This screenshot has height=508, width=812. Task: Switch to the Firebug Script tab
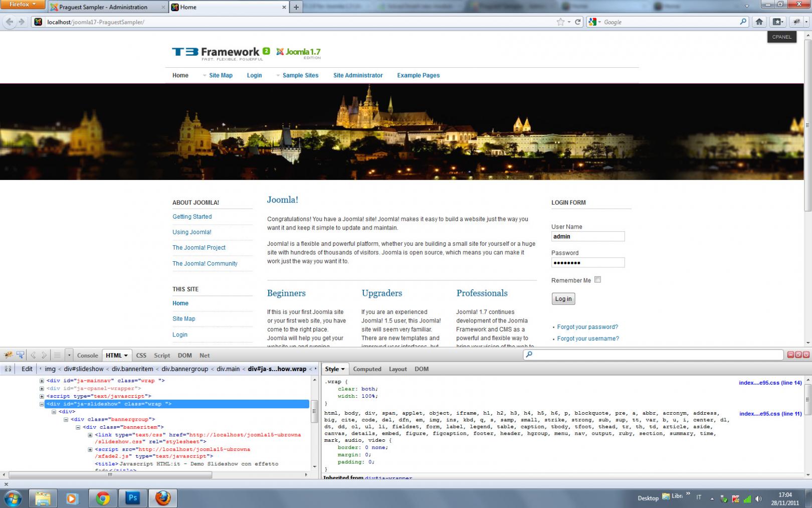[x=162, y=355]
